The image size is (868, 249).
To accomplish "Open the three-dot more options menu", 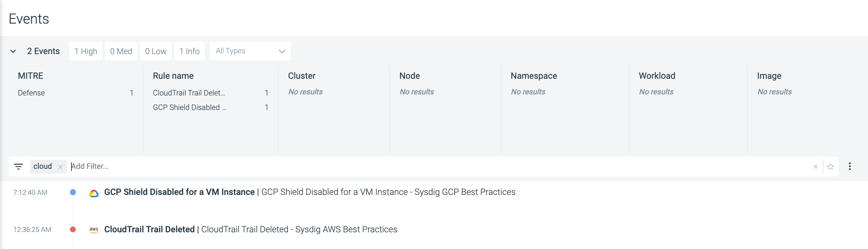I will [x=850, y=166].
